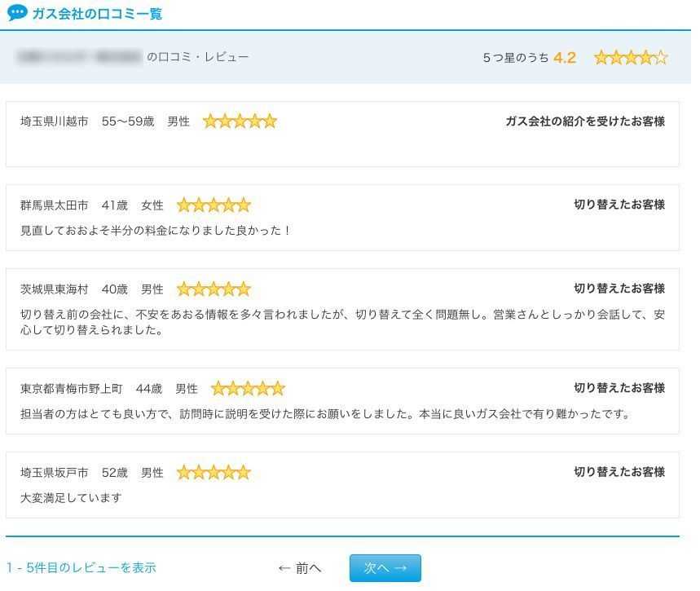700x591 pixels.
Task: Open the 大変満足しています review text
Action: [x=71, y=497]
